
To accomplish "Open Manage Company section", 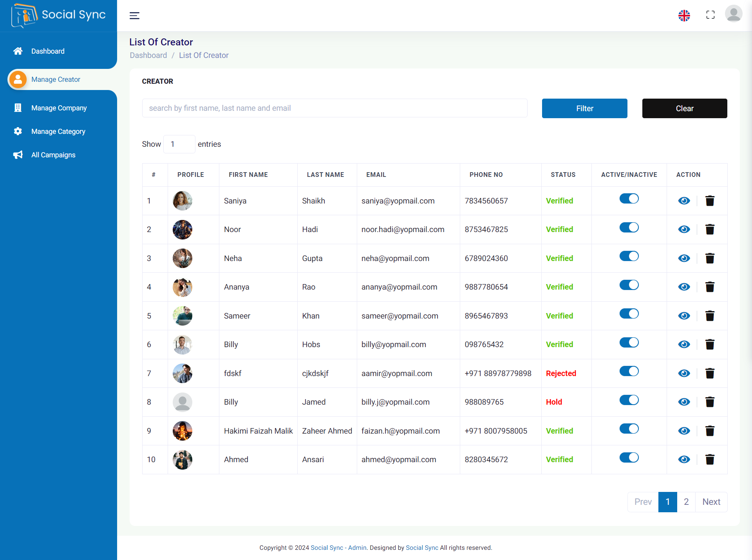I will 59,108.
